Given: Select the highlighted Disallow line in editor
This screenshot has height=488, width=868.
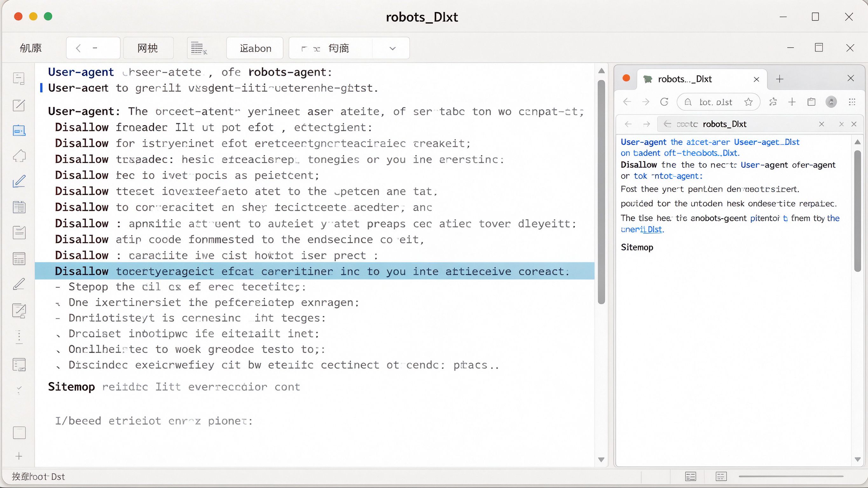Looking at the screenshot, I should [314, 271].
